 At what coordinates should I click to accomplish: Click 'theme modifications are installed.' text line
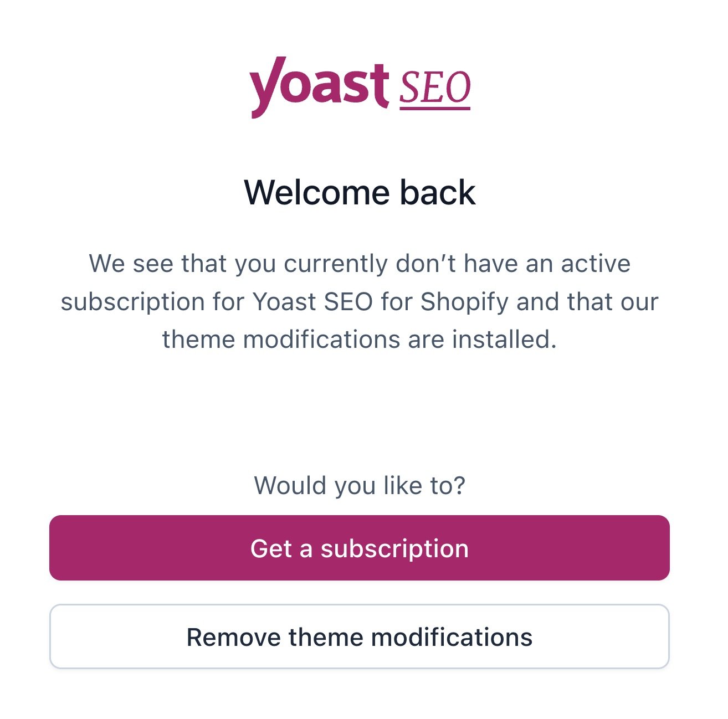360,339
